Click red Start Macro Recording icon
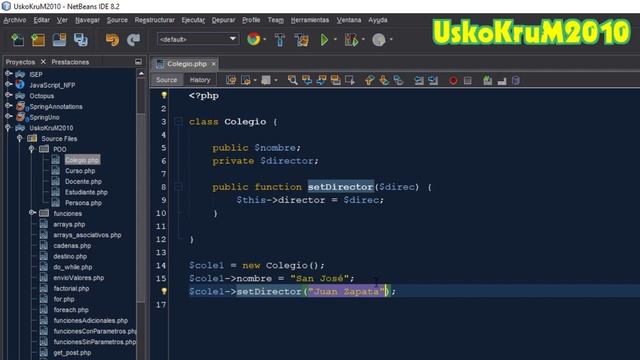 (453, 80)
